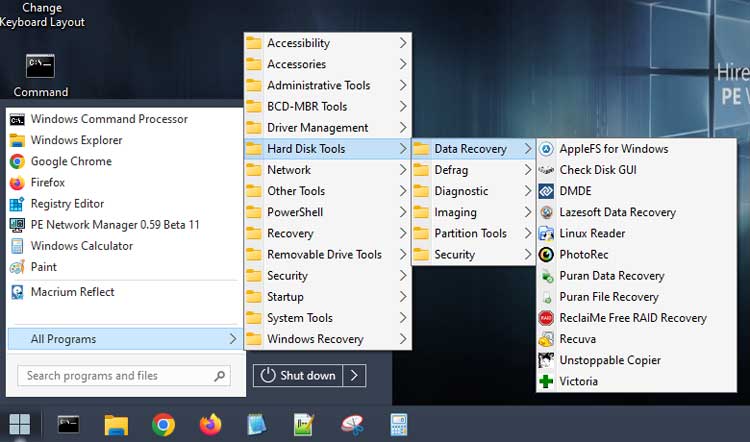Click the search magnifier icon
This screenshot has height=442, width=750.
[x=220, y=376]
